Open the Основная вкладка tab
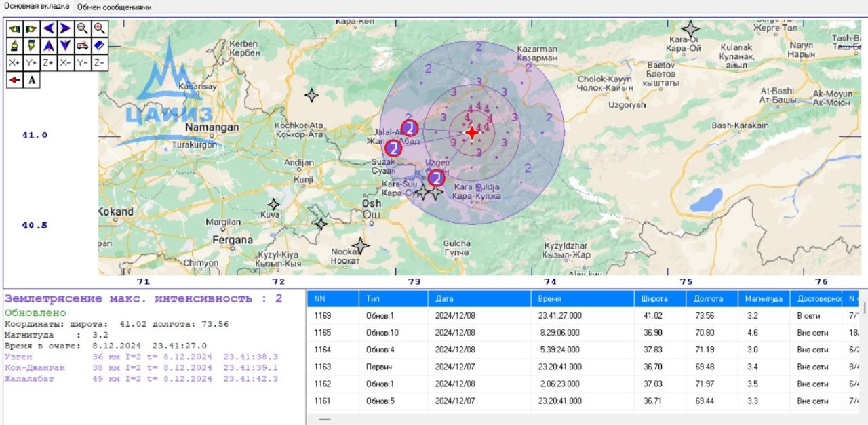The image size is (868, 425). pyautogui.click(x=36, y=7)
